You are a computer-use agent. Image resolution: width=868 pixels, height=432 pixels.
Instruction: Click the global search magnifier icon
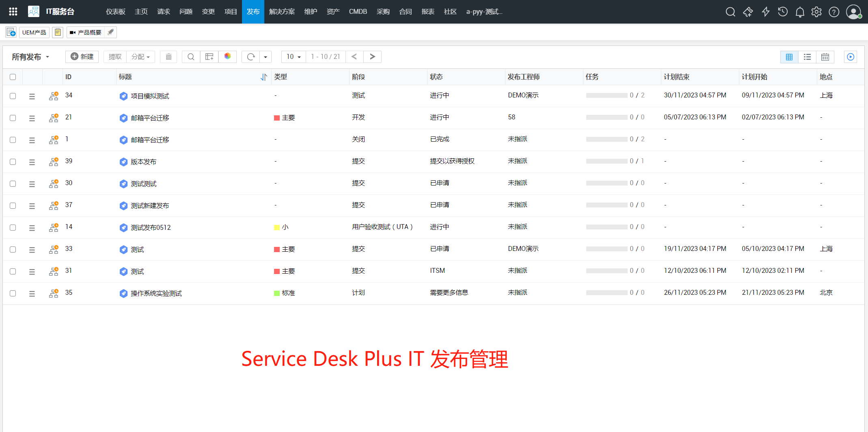point(730,12)
